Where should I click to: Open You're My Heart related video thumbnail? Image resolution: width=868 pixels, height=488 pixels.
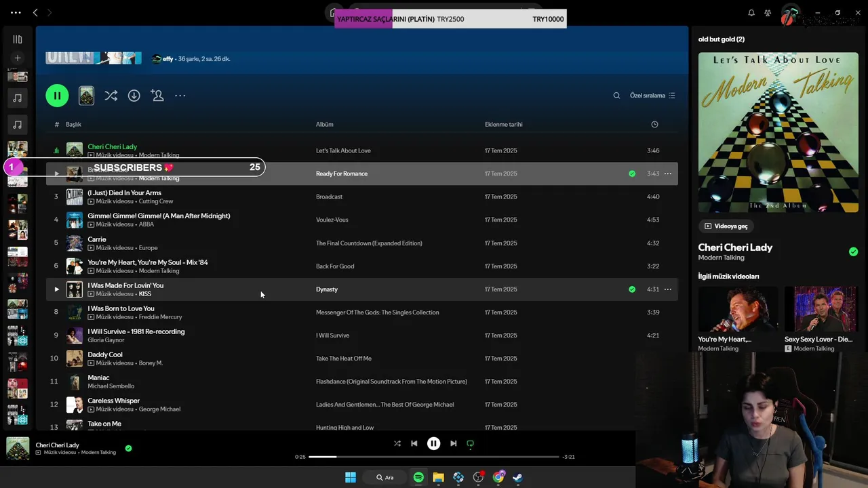[x=738, y=310]
